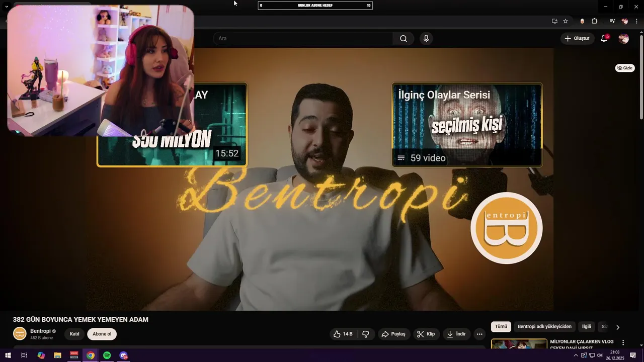
Task: Open the YouTube account avatar menu
Action: [623, 39]
